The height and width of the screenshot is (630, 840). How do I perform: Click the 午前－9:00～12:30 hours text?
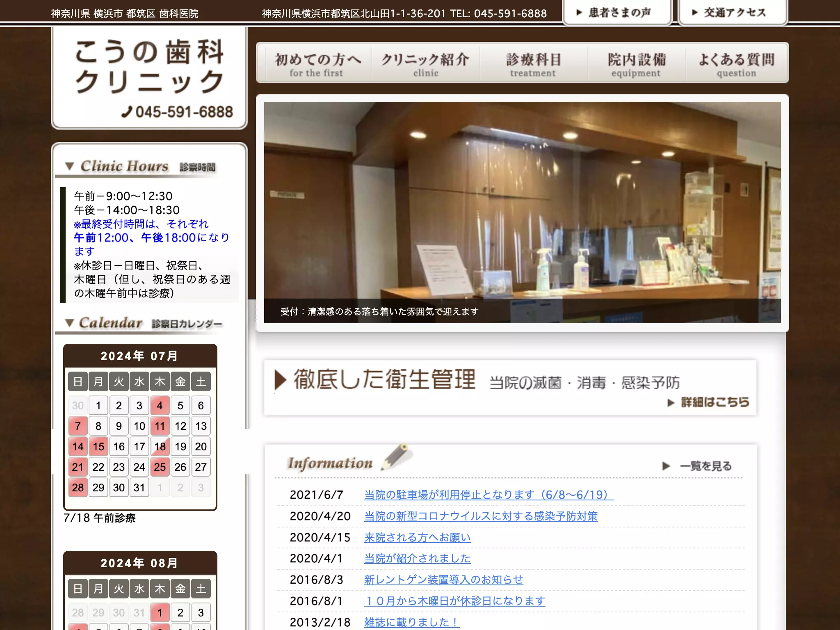(x=123, y=196)
